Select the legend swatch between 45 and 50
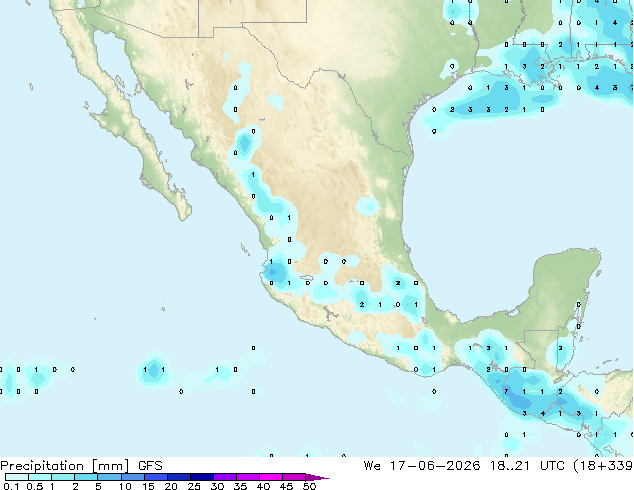The height and width of the screenshot is (490, 634). (294, 477)
